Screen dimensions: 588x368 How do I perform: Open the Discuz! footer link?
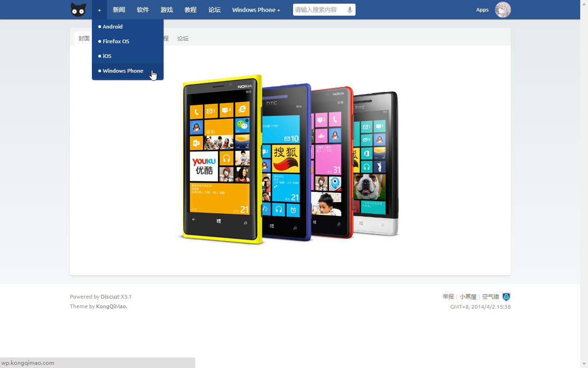coord(110,297)
